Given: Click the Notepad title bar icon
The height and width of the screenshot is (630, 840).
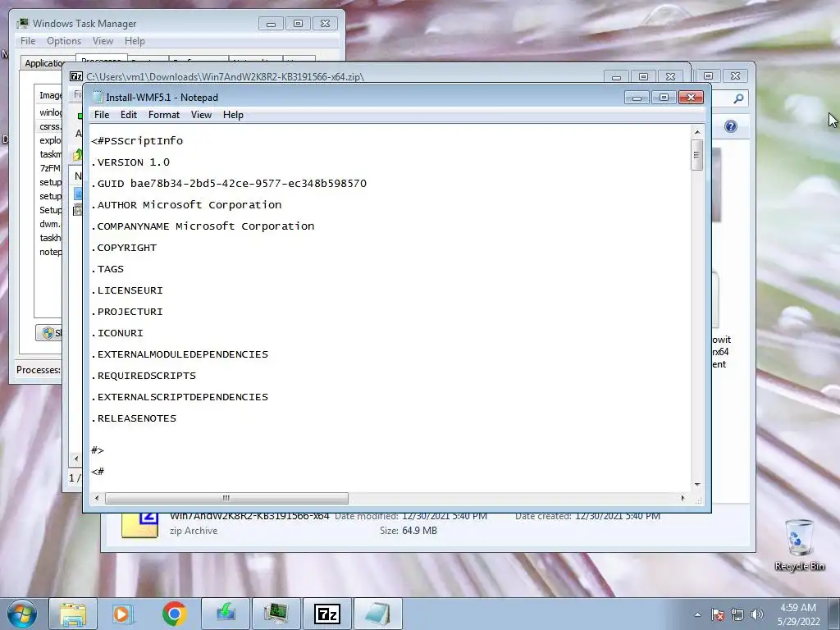Looking at the screenshot, I should pyautogui.click(x=98, y=97).
